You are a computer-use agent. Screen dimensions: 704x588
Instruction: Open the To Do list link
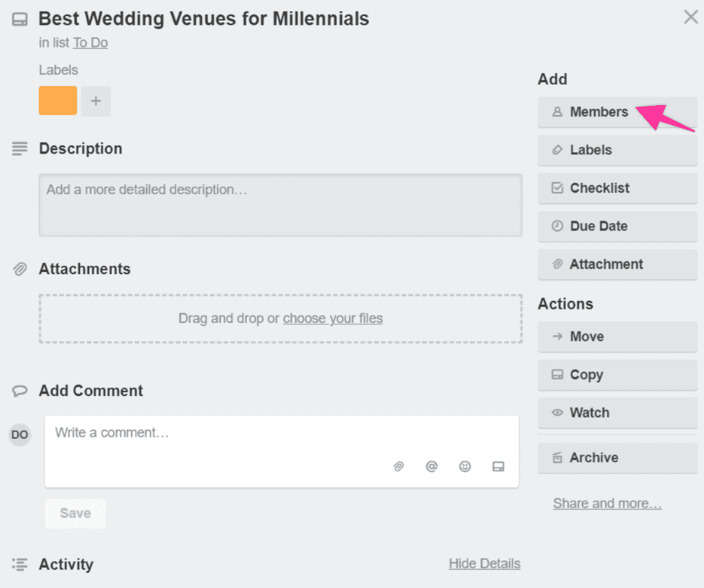90,43
